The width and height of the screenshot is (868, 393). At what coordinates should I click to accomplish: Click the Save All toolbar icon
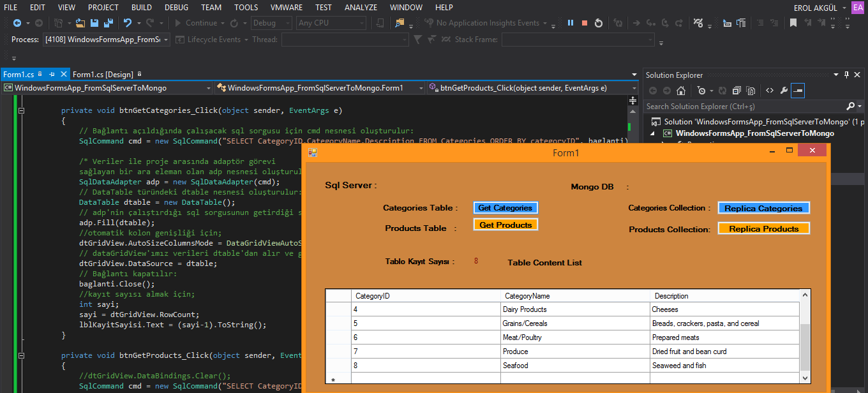108,23
